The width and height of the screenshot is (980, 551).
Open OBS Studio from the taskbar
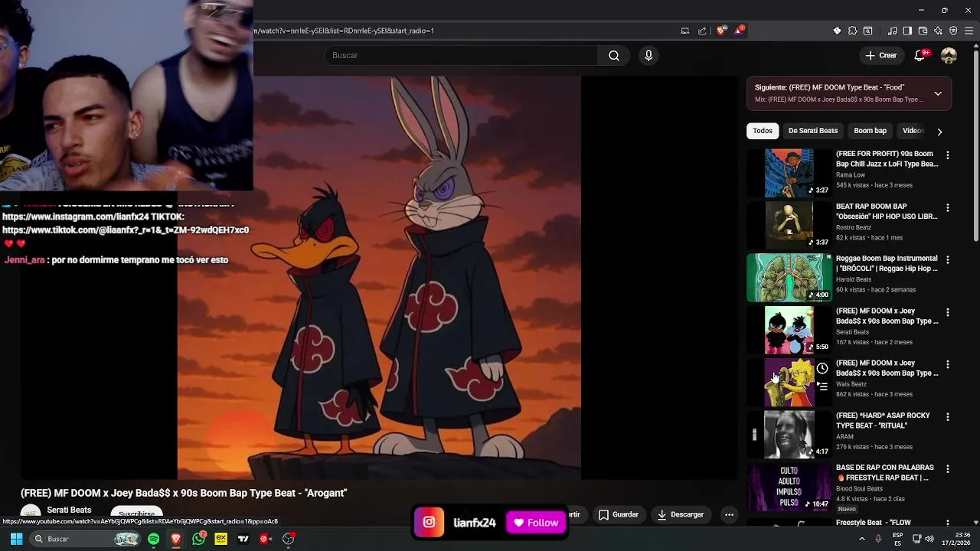pyautogui.click(x=289, y=539)
